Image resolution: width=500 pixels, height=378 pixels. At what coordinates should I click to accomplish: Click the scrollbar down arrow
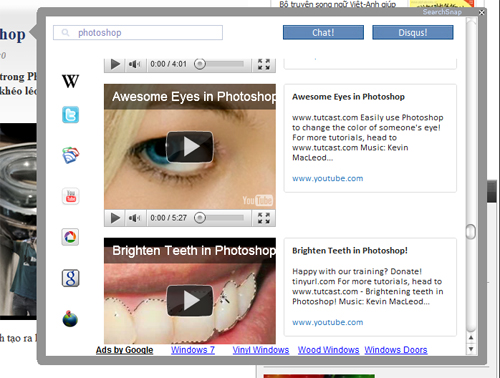click(x=471, y=349)
